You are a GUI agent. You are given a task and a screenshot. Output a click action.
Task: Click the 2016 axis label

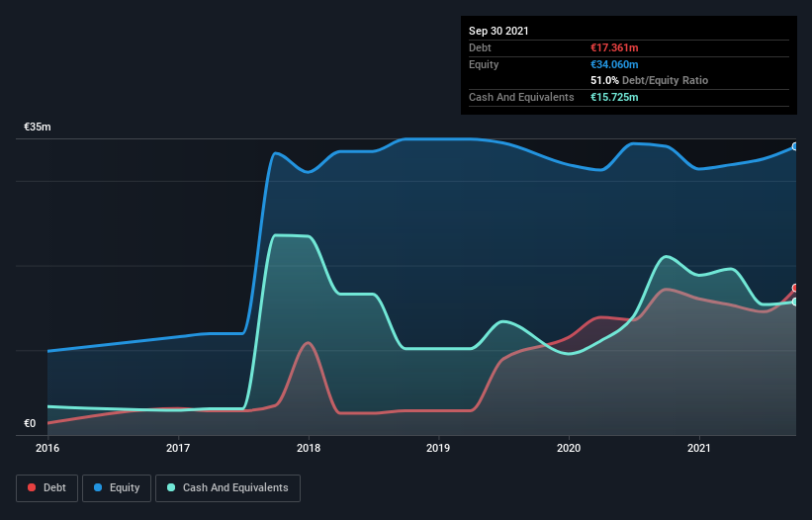tap(47, 448)
